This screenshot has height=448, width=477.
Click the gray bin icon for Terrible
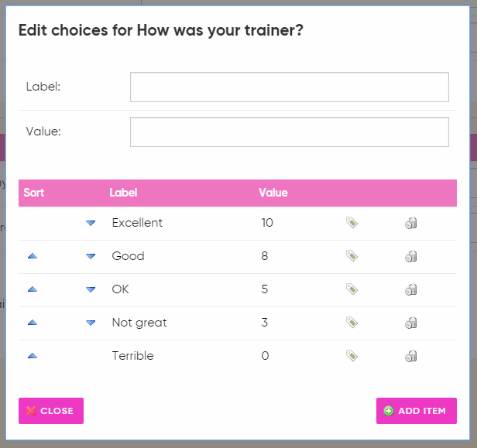pyautogui.click(x=411, y=356)
